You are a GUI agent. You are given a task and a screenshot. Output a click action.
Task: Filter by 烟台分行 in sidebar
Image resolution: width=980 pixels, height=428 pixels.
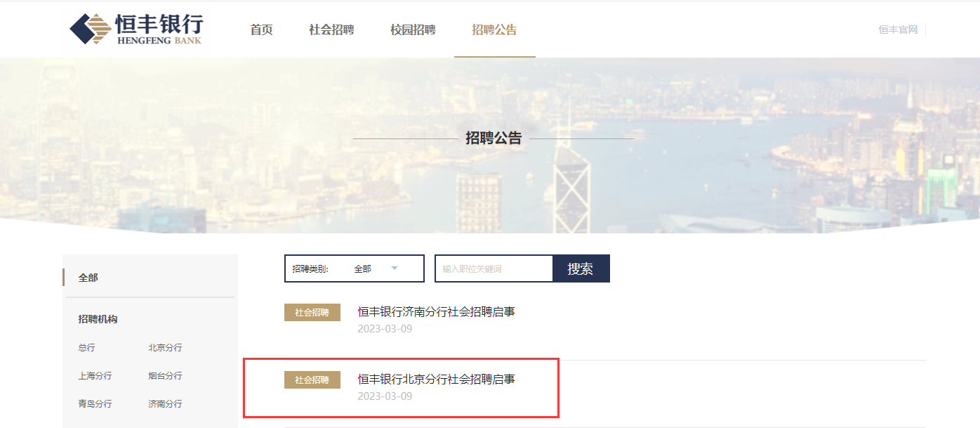[165, 376]
